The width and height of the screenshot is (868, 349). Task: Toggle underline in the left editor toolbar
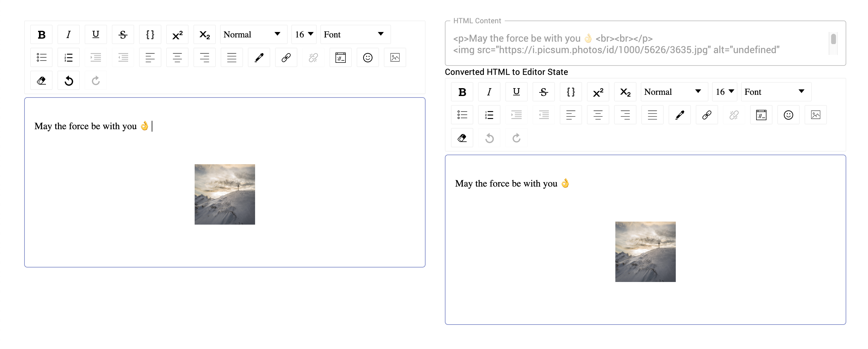(x=96, y=34)
